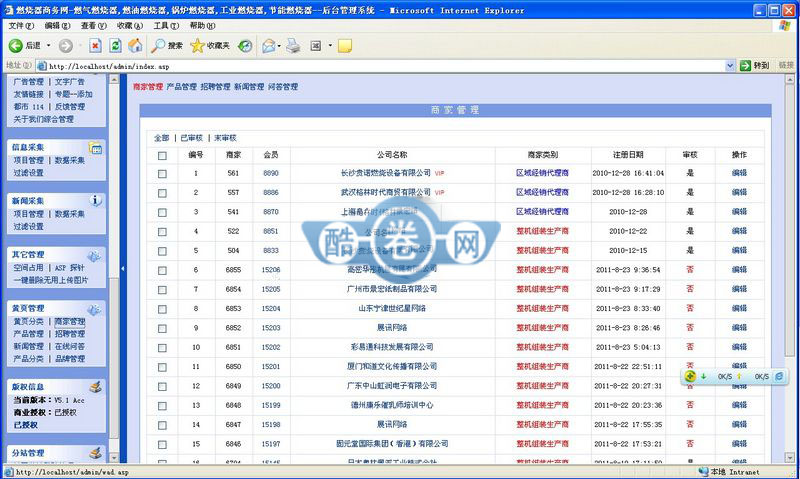Check the box for 彩易通科技发展有限公司 row
The image size is (800, 479).
162,348
